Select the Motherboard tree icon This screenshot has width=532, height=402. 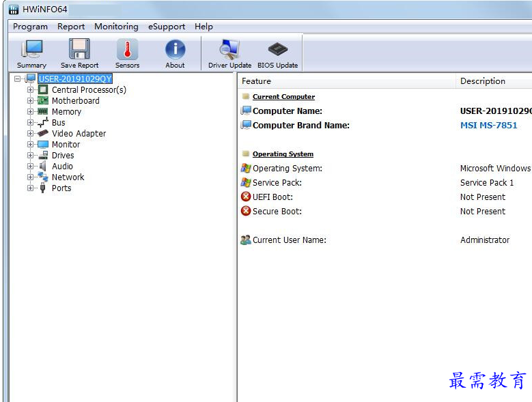tap(43, 100)
